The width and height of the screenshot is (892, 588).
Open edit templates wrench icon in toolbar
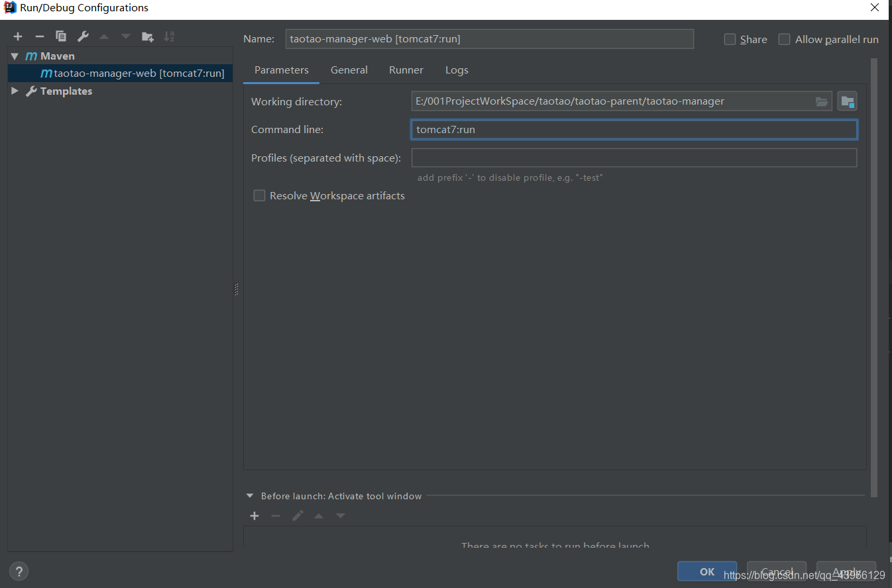[x=83, y=36]
